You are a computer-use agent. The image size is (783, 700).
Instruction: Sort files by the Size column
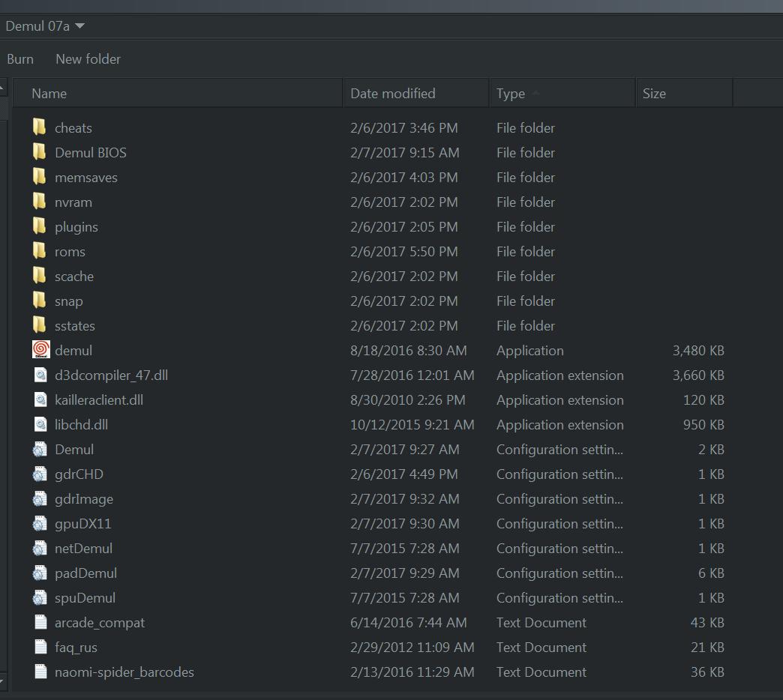coord(684,93)
